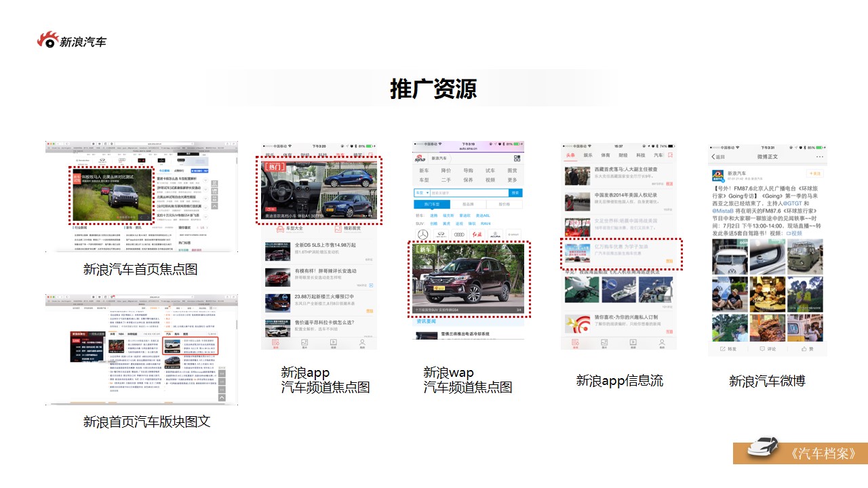Viewport: 868px width, 488px height.
Task: Tap the profile tab icon in car channel app
Action: click(362, 342)
